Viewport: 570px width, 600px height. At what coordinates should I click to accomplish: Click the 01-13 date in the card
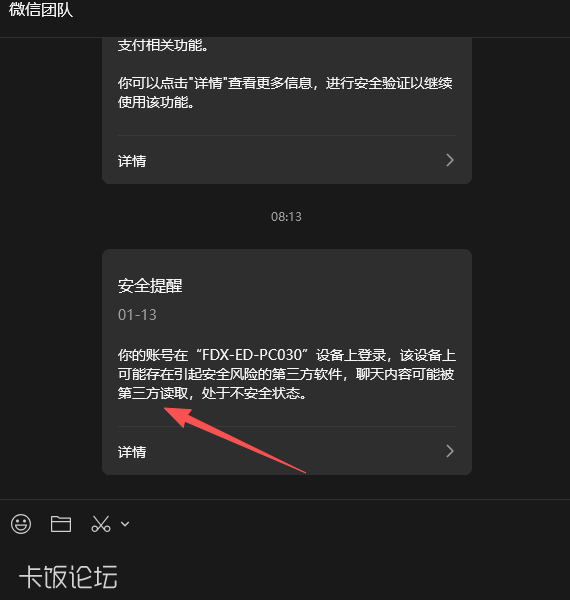pos(137,315)
